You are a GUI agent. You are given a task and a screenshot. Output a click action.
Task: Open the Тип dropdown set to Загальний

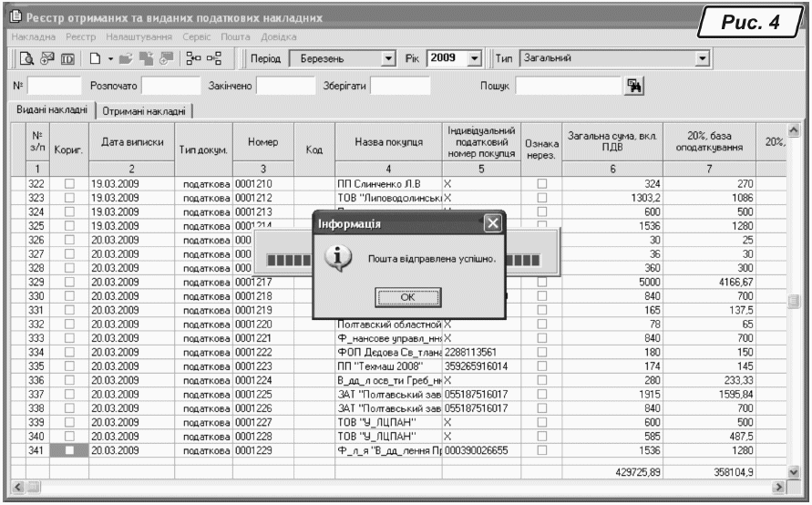point(702,60)
